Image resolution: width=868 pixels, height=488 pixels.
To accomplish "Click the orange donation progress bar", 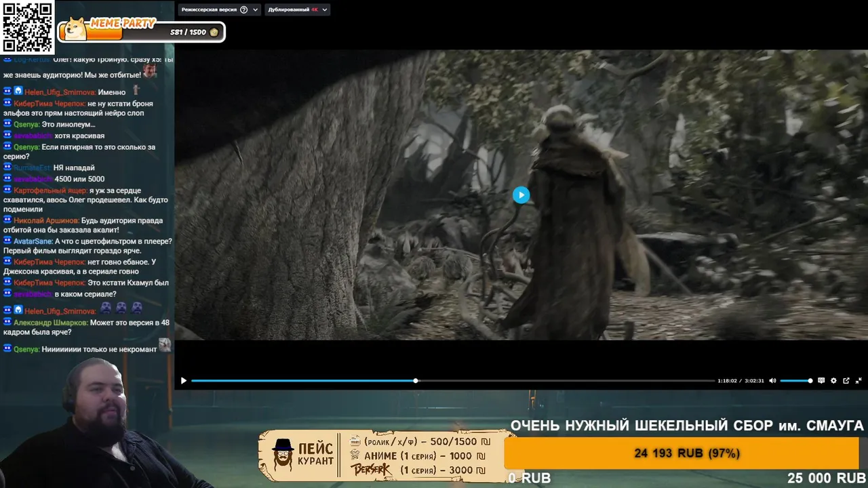I will pos(682,453).
